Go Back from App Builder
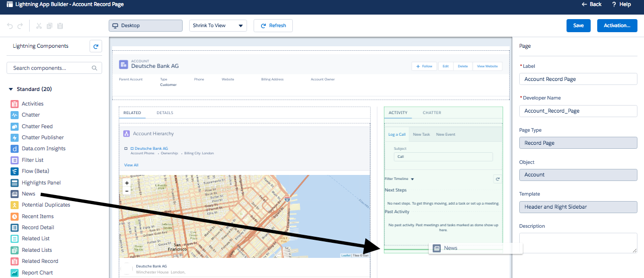The width and height of the screenshot is (644, 278). [592, 4]
